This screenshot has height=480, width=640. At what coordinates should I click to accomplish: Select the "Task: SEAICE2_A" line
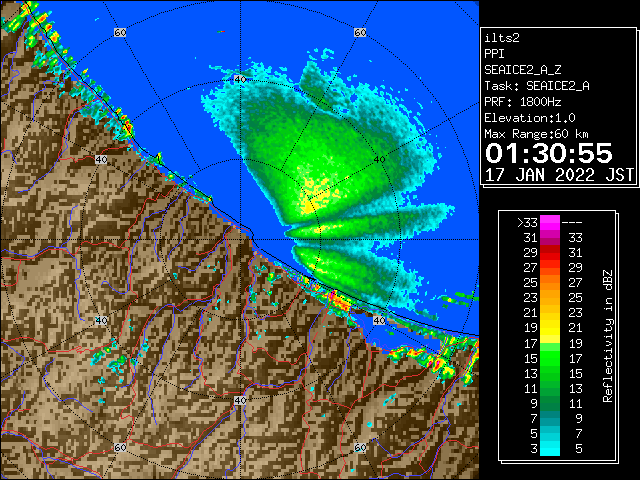pyautogui.click(x=537, y=86)
